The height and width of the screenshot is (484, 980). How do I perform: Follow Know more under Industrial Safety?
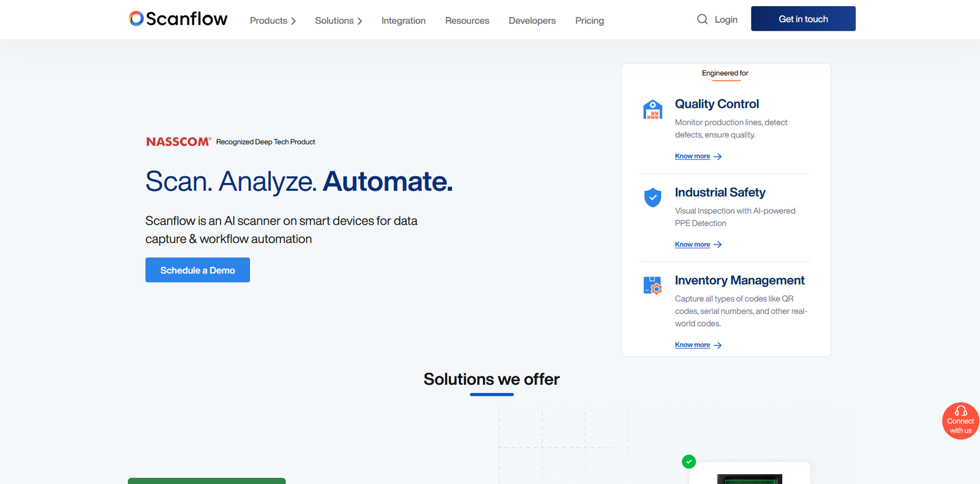tap(692, 245)
